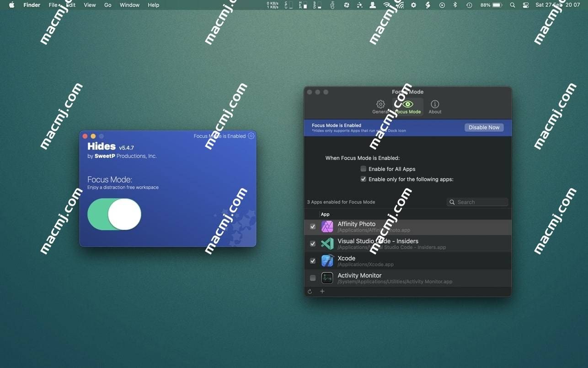Focus the apps Search field

477,202
